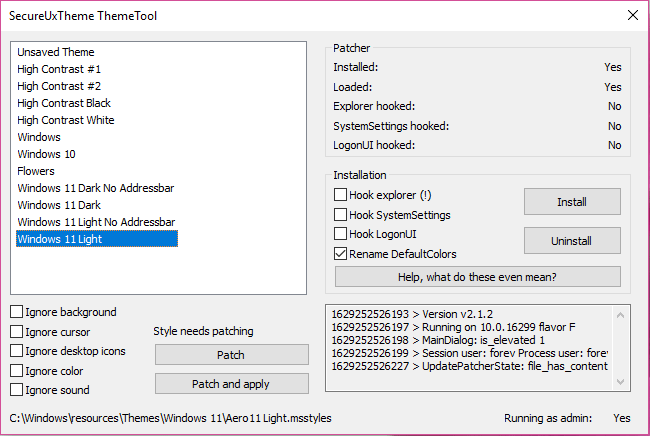Click the 'UpdatePatcherState' log line
This screenshot has width=650, height=436.
coord(470,366)
